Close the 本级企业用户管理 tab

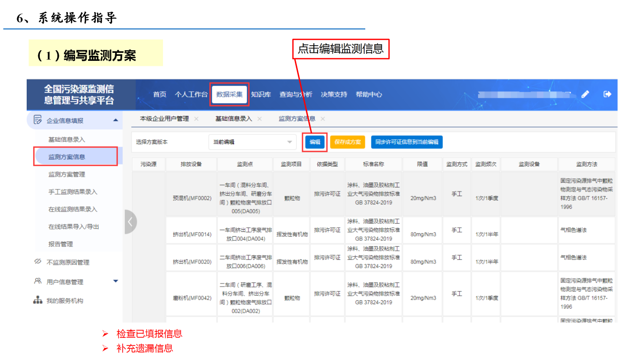[x=196, y=119]
